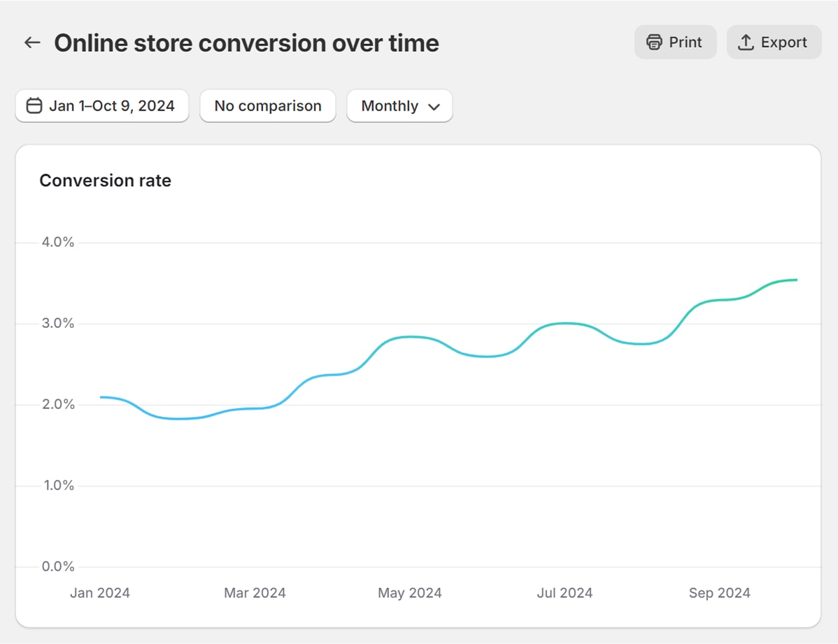This screenshot has width=838, height=644.
Task: Click the Jan 2024 x-axis label
Action: [100, 593]
